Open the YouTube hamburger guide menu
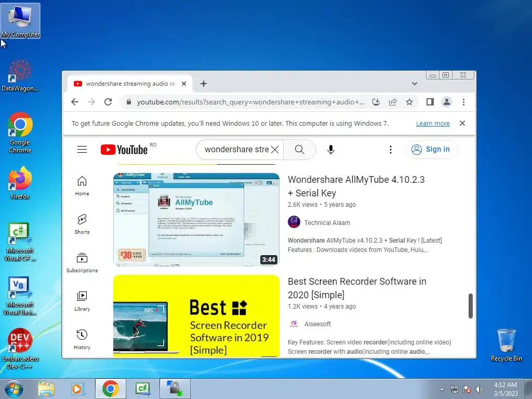This screenshot has width=532, height=399. [82, 149]
